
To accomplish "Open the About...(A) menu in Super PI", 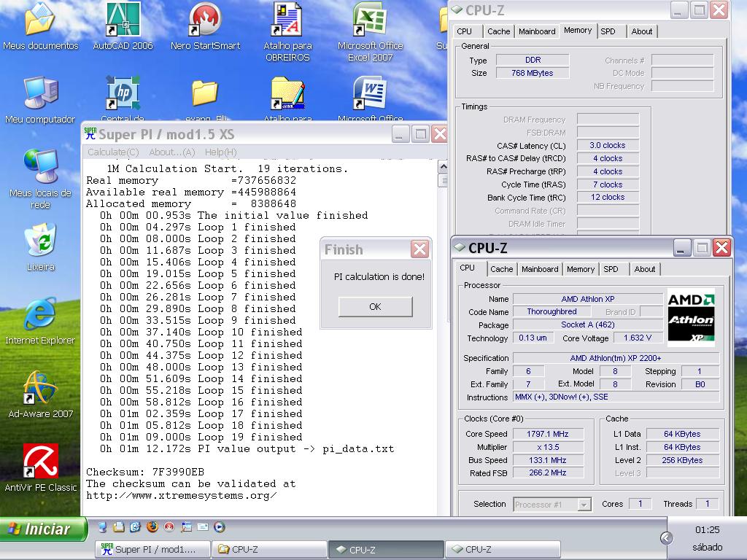I will coord(172,152).
